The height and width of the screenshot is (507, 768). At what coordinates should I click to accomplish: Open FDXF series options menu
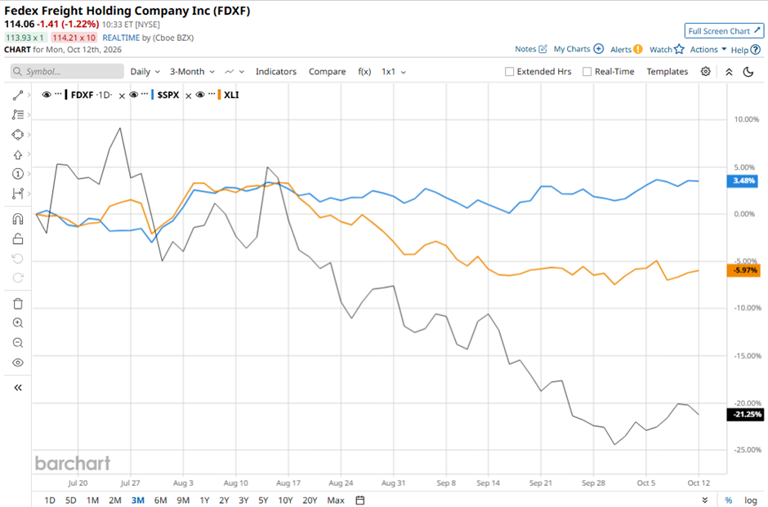[x=58, y=94]
